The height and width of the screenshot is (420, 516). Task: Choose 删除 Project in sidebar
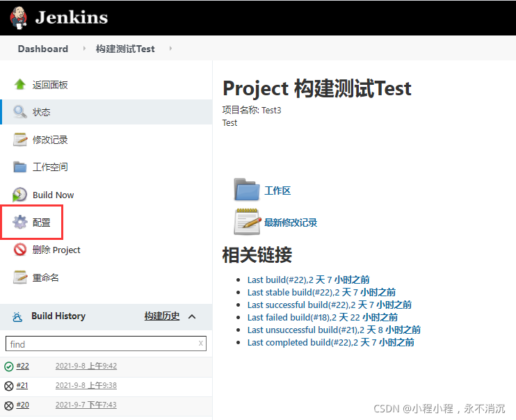56,250
